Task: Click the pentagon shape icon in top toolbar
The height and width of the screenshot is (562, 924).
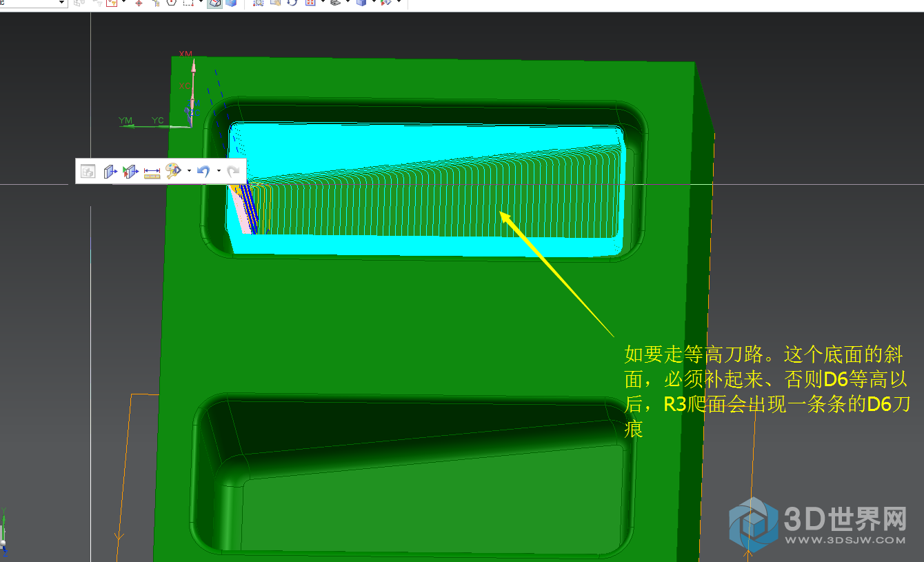Action: pos(170,3)
